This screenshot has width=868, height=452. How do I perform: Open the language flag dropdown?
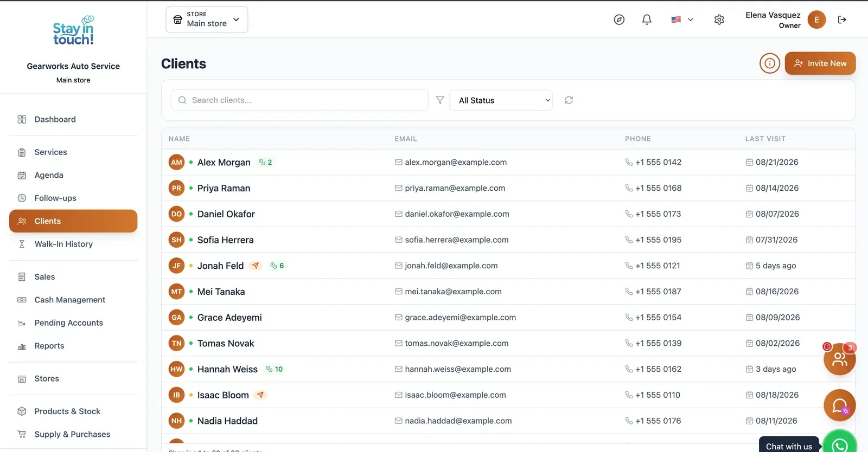pos(682,20)
